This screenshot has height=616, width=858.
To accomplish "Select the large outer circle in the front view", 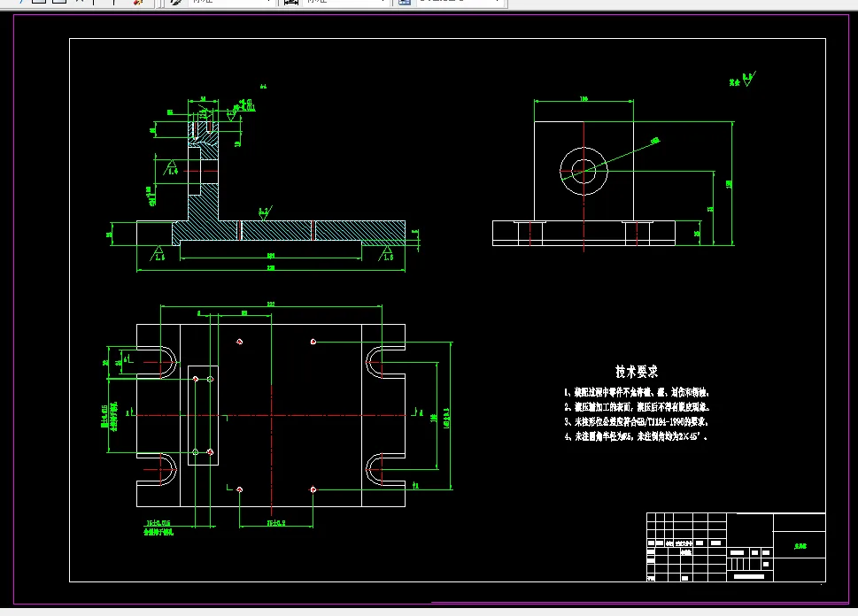I will click(584, 171).
